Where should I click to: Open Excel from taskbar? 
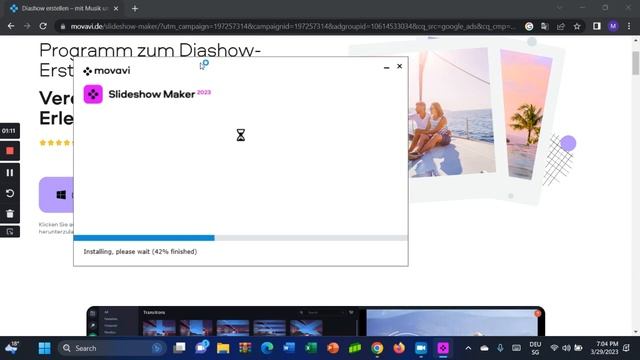[x=311, y=348]
